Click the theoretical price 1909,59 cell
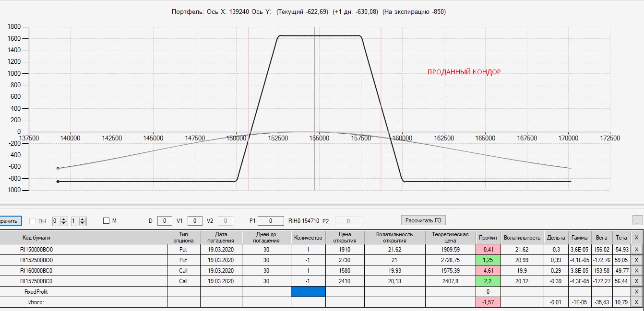This screenshot has width=644, height=311. (x=450, y=250)
